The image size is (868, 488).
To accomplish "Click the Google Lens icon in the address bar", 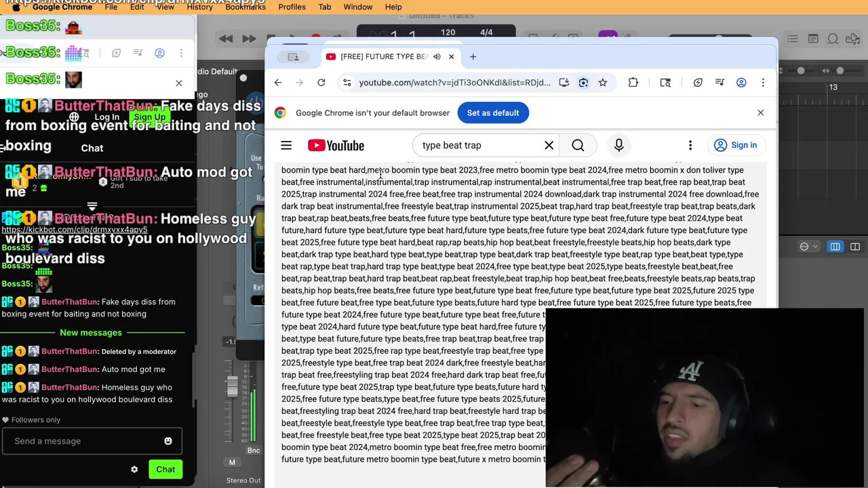I will 583,83.
